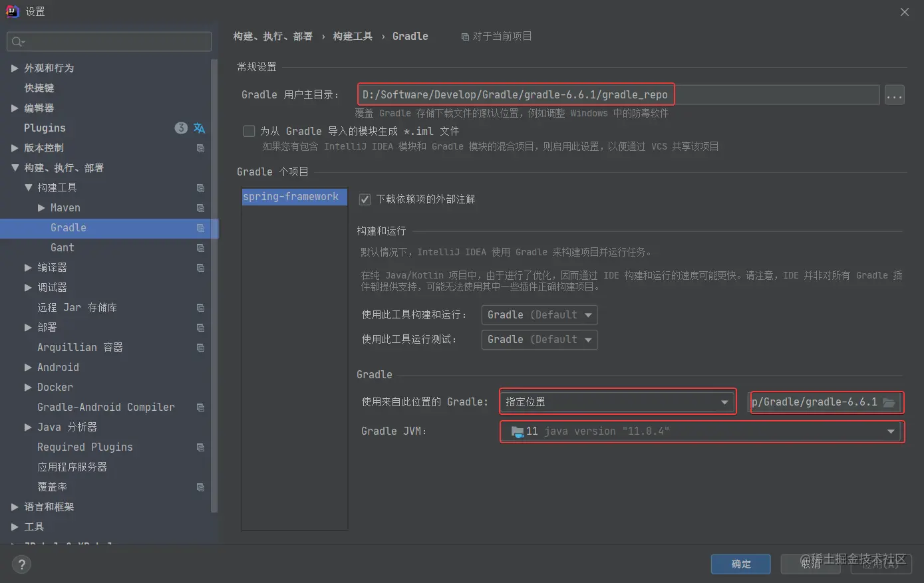Image resolution: width=924 pixels, height=583 pixels.
Task: Click the settings tree vertical scrollbar
Action: coord(214,286)
